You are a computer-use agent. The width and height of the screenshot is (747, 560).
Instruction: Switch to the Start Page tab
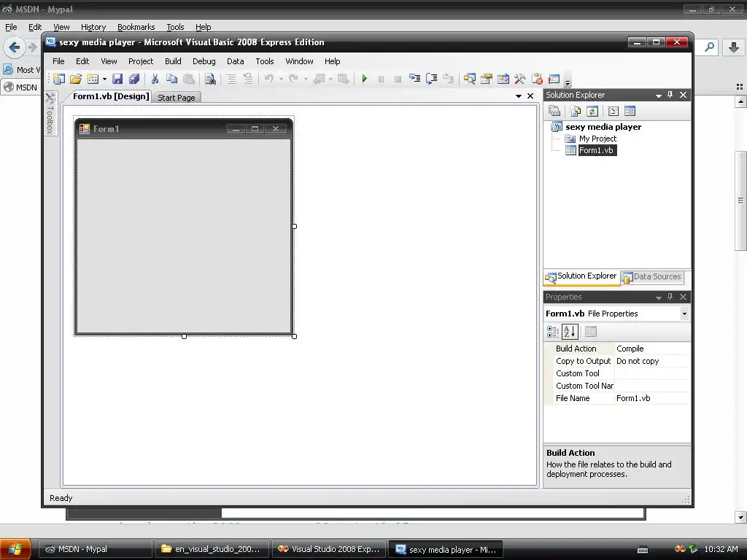[x=177, y=98]
